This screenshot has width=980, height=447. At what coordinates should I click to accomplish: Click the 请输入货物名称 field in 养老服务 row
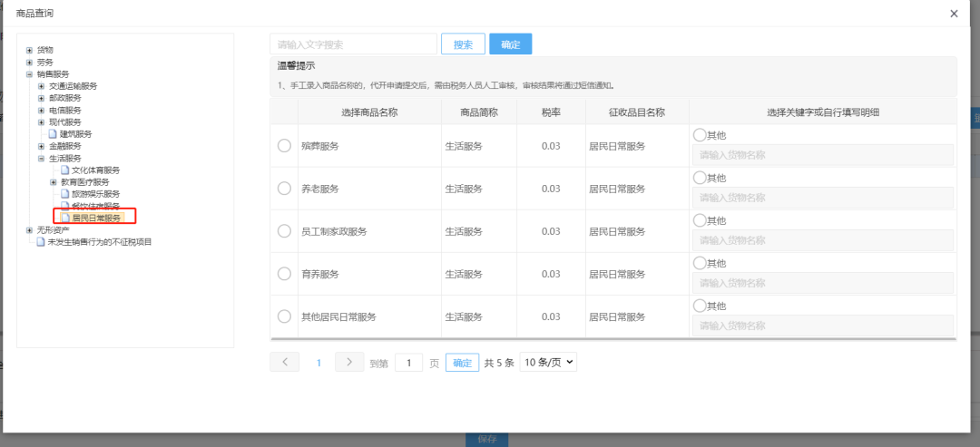point(823,198)
